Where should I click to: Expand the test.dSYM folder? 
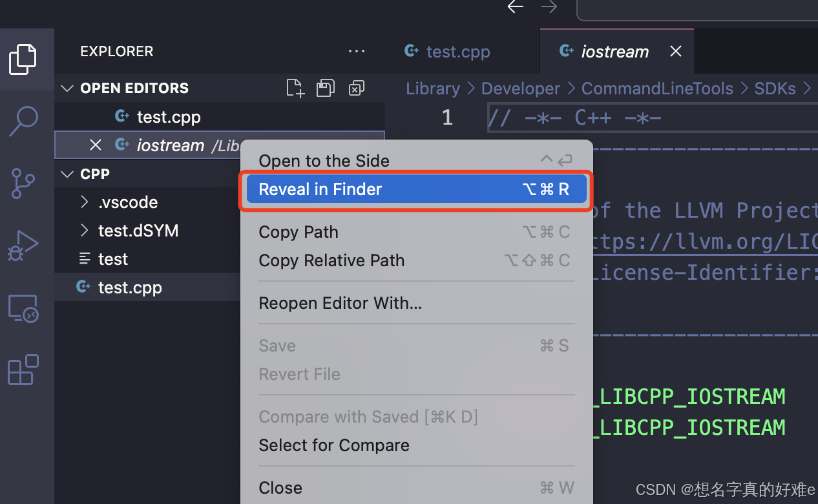point(85,231)
